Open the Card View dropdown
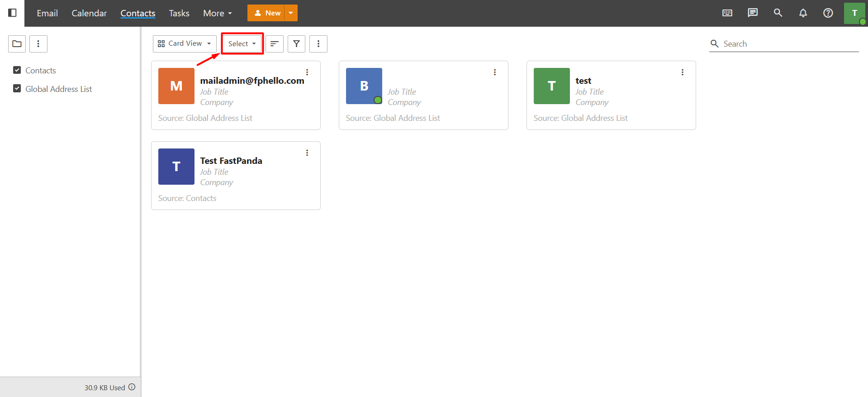Image resolution: width=868 pixels, height=397 pixels. point(185,44)
